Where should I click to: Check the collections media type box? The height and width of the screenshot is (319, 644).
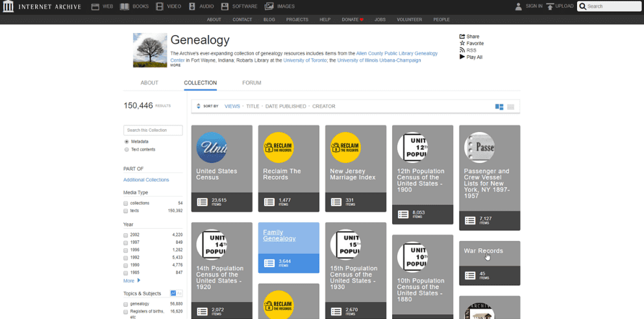(126, 203)
